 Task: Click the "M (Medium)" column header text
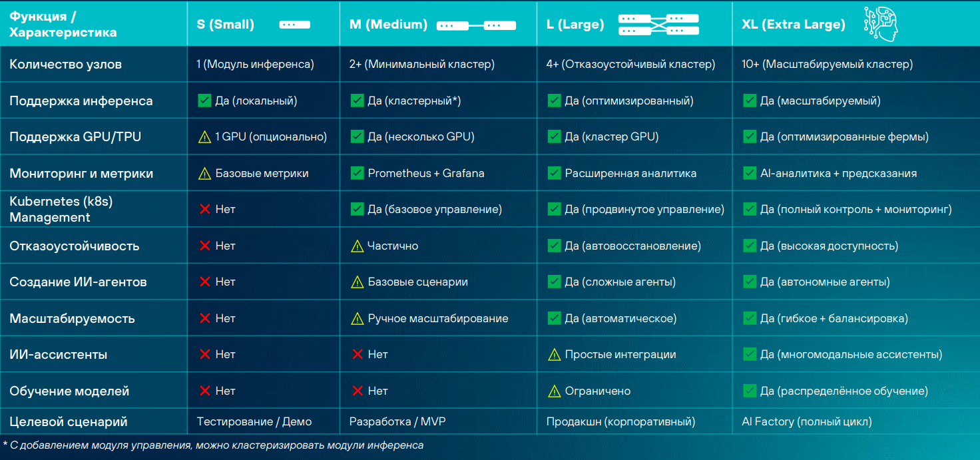[388, 25]
